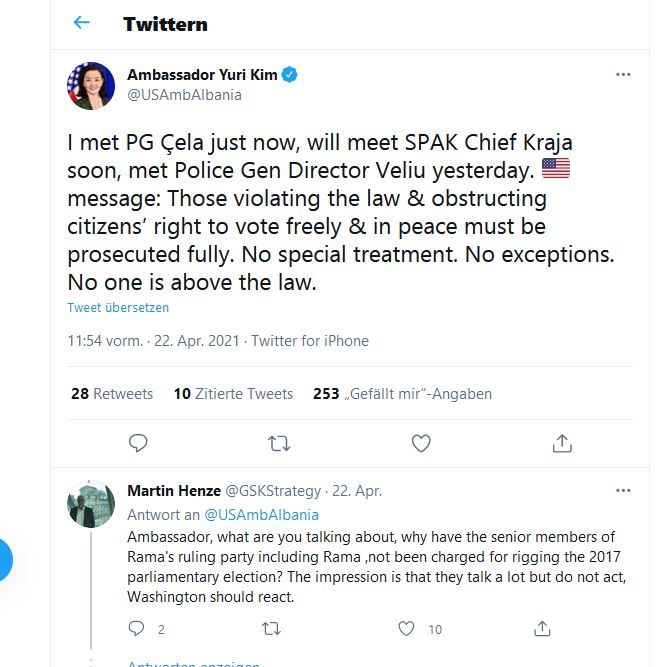Like the Ambassador's main tweet
This screenshot has height=667, width=661.
(421, 442)
